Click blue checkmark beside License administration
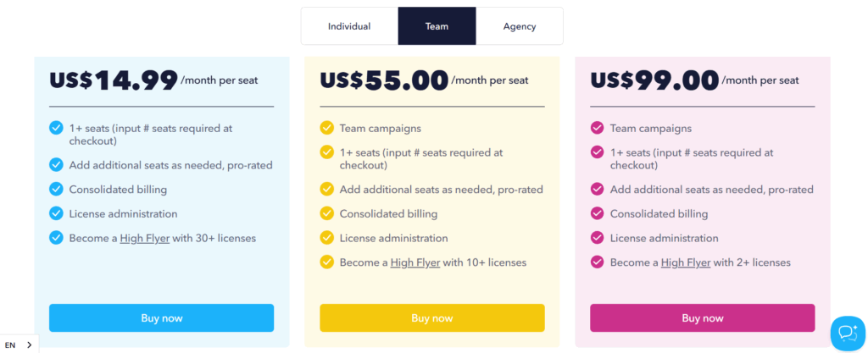This screenshot has width=868, height=353. pos(56,214)
